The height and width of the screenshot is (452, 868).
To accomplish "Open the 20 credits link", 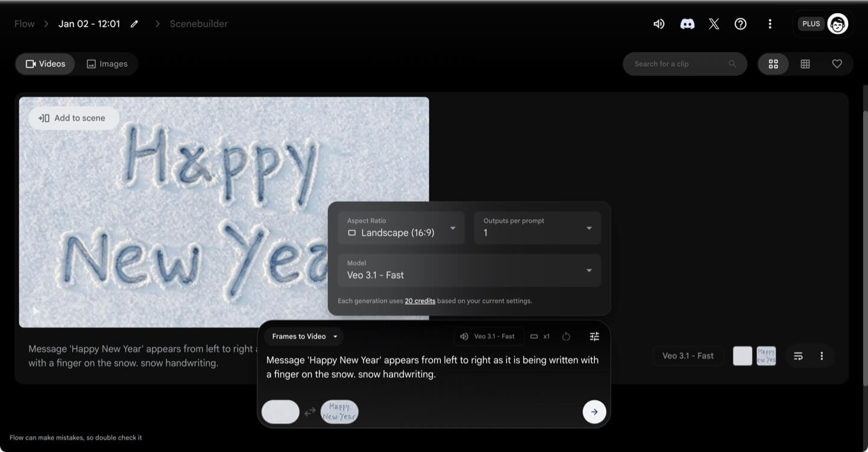I will (x=420, y=301).
